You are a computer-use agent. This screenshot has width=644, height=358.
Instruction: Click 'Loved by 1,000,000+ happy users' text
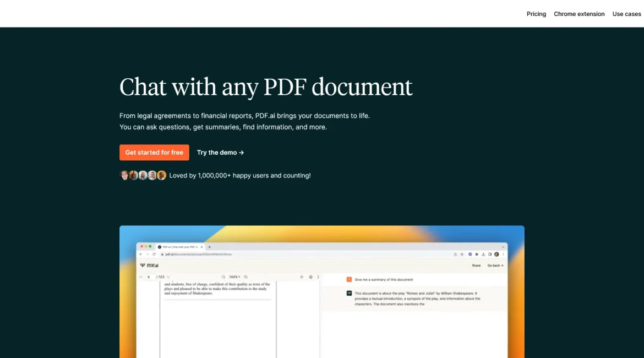[240, 176]
